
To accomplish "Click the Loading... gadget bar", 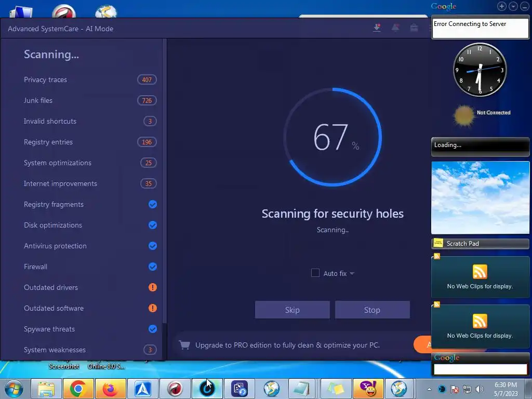I will tap(480, 147).
